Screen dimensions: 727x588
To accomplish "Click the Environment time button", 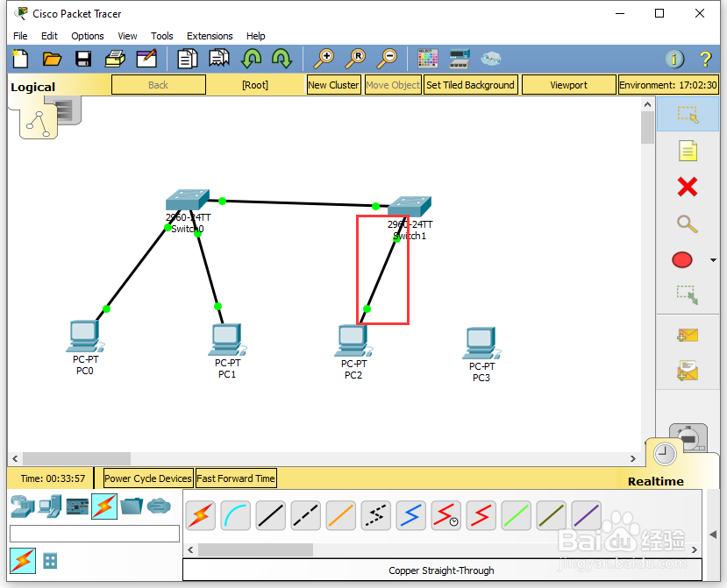I will click(x=668, y=85).
